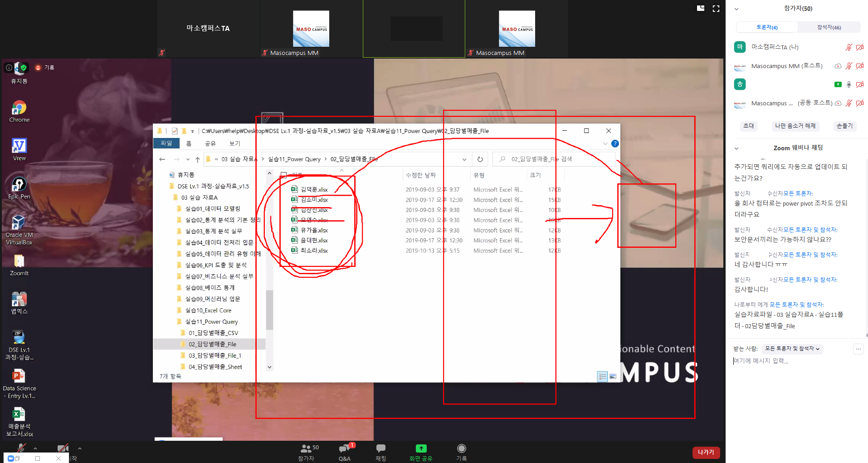868x463 pixels.
Task: Click the 기록 record icon
Action: point(461,449)
